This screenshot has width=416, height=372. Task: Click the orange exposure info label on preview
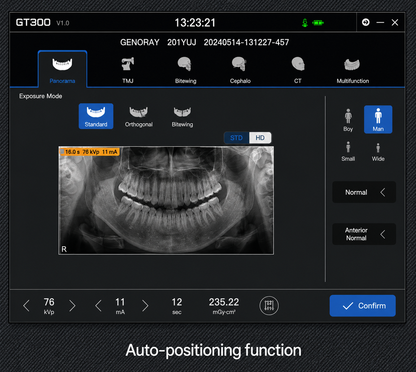(89, 152)
